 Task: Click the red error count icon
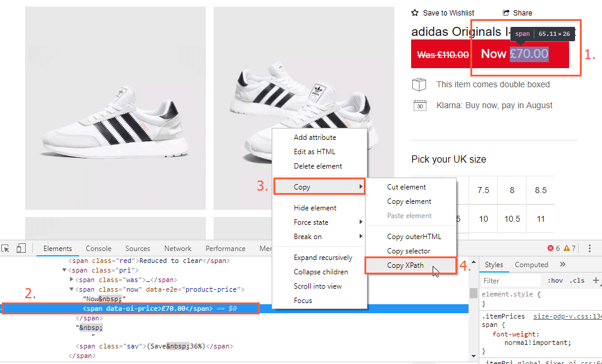coord(550,249)
